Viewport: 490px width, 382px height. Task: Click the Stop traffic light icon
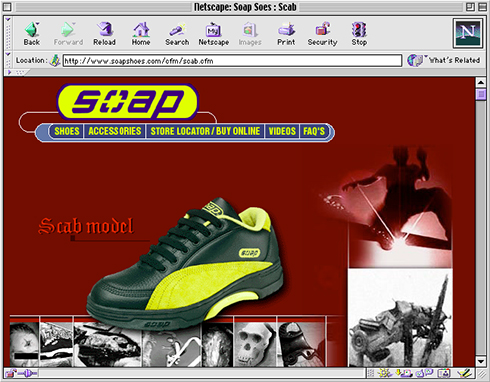coord(359,33)
